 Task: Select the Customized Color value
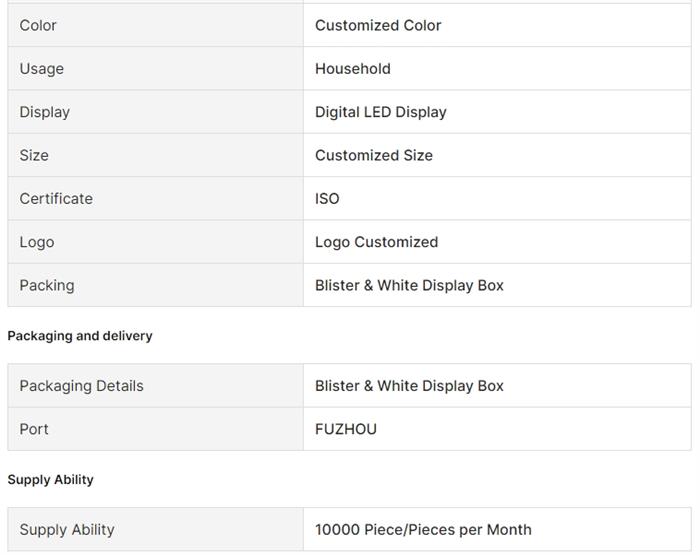point(377,25)
